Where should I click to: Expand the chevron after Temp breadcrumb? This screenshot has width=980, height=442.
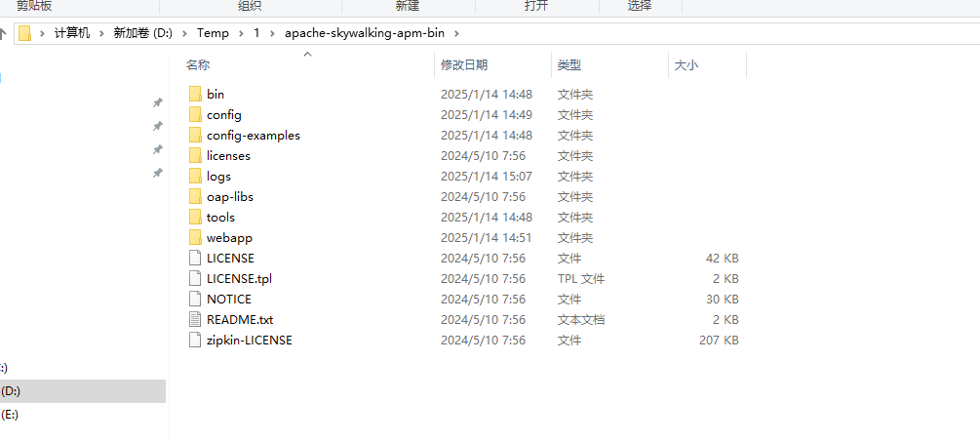click(x=241, y=33)
